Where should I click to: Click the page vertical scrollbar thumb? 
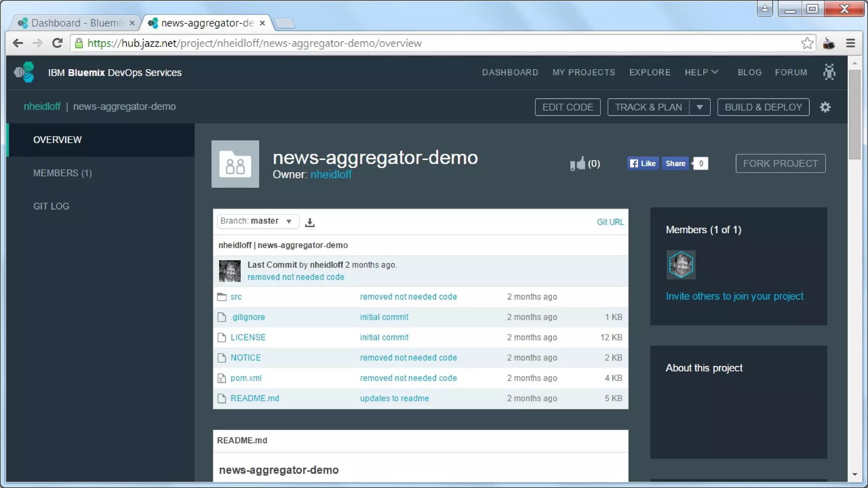click(x=854, y=114)
